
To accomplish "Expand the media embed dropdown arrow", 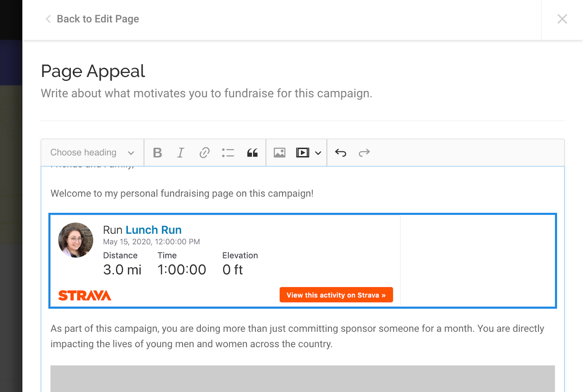I will (x=318, y=153).
